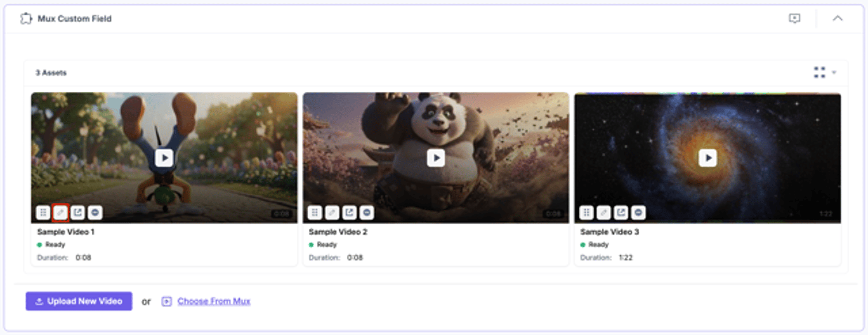Play Sample Video 3

(708, 158)
